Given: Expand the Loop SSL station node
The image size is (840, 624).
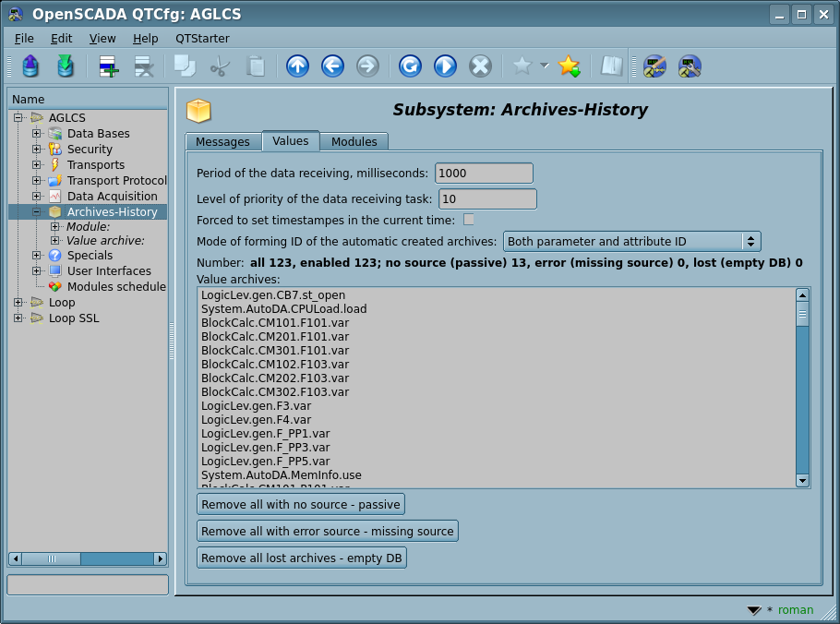Looking at the screenshot, I should (18, 318).
